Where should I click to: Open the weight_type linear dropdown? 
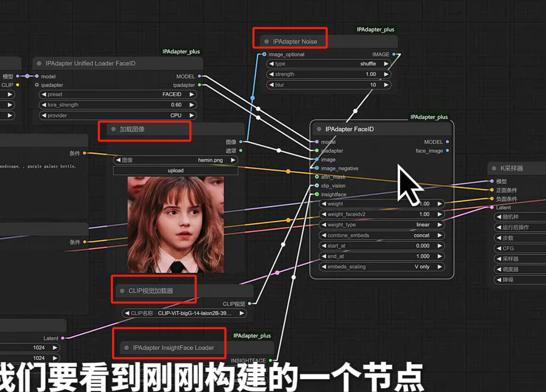point(381,225)
